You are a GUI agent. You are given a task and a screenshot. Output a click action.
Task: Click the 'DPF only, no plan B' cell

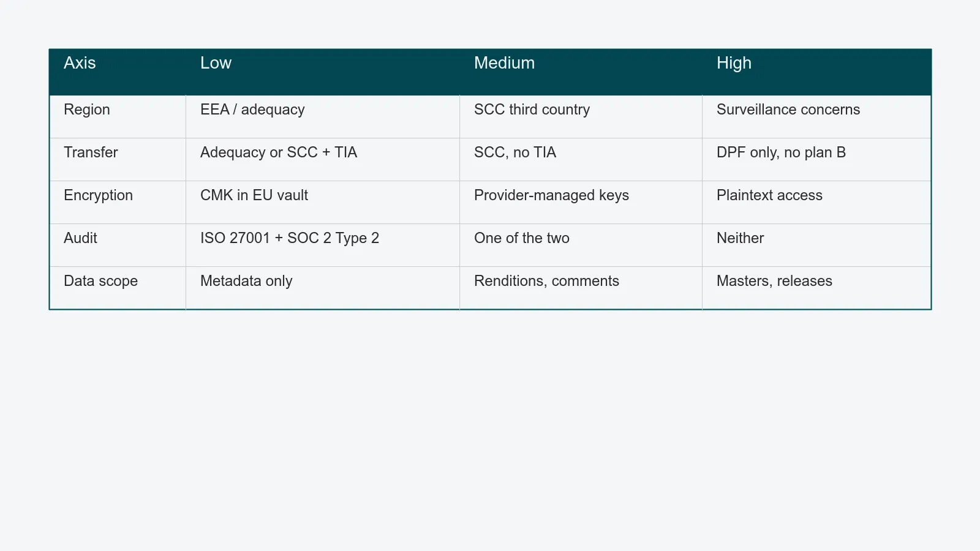click(816, 159)
